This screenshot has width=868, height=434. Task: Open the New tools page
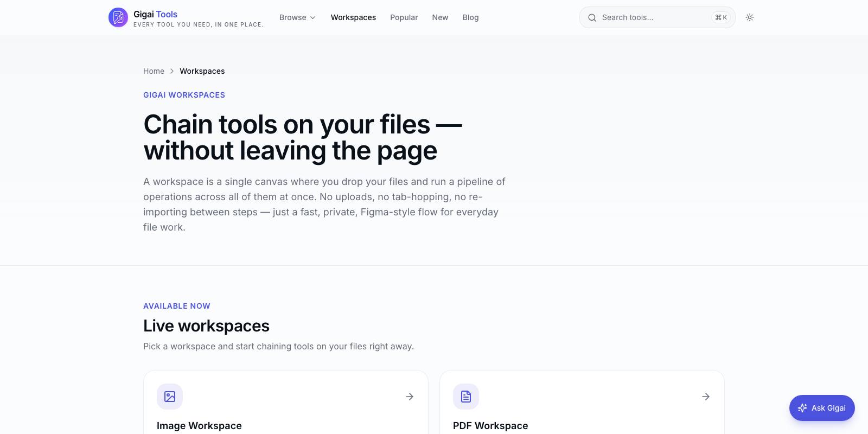click(440, 17)
